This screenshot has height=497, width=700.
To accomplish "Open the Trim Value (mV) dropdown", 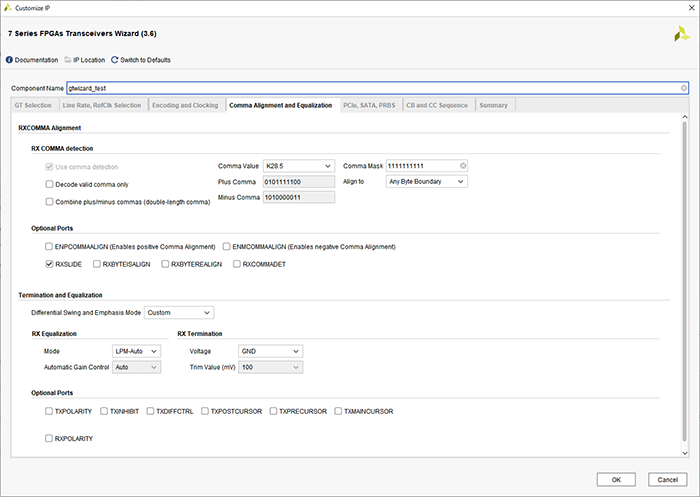I will click(271, 367).
